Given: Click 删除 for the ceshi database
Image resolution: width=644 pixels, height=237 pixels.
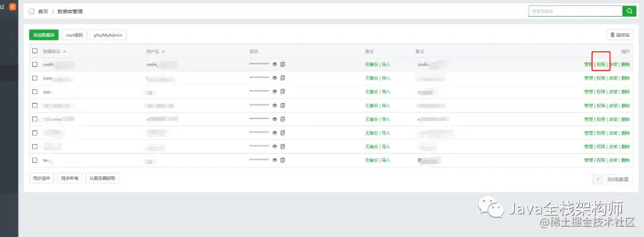Looking at the screenshot, I should coord(626,64).
